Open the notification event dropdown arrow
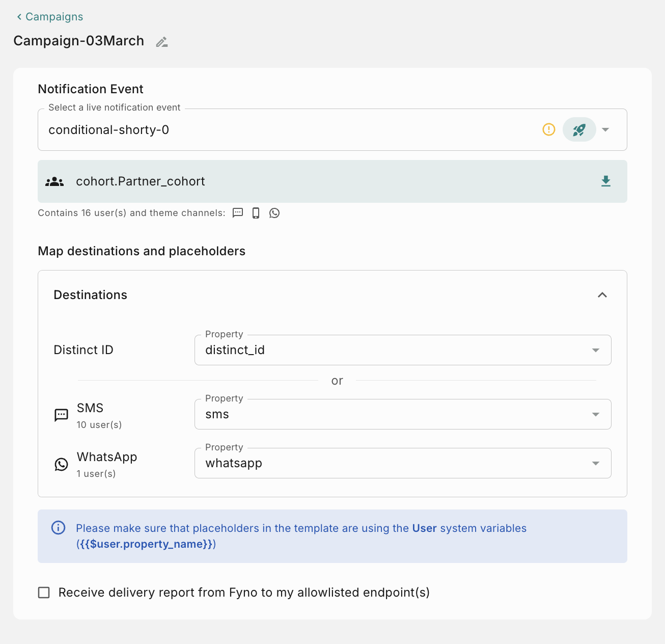Viewport: 665px width, 644px height. click(x=605, y=129)
